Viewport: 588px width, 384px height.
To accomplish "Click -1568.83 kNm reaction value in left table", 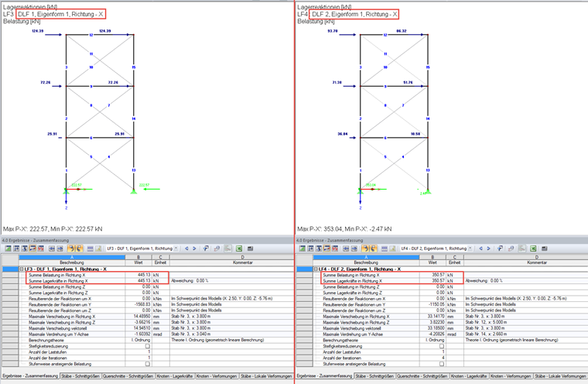I will point(142,304).
